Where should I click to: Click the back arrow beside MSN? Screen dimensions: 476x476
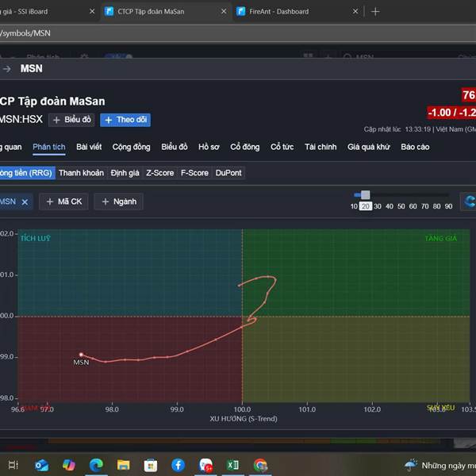[6, 68]
